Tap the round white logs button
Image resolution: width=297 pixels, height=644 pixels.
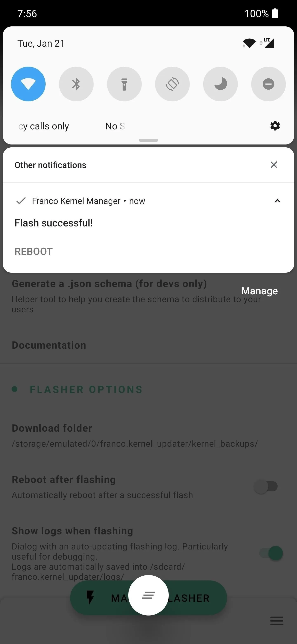[x=148, y=595]
